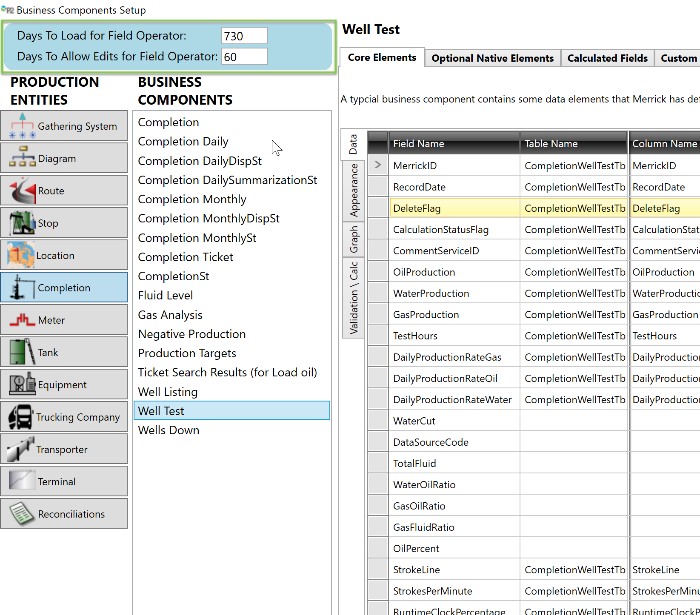This screenshot has width=700, height=615.
Task: Select the Location map icon
Action: 20,255
